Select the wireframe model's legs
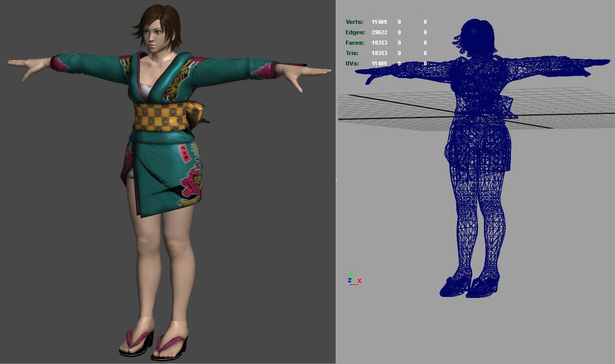Viewport: 615px width, 364px height. pos(476,218)
